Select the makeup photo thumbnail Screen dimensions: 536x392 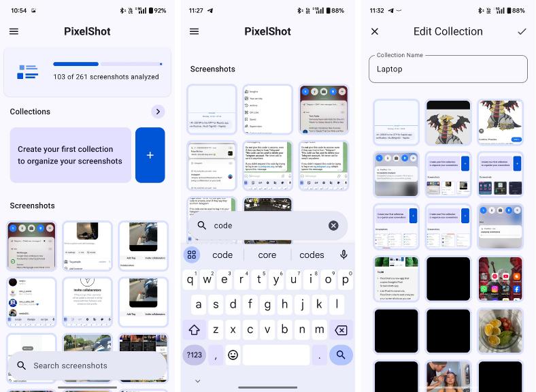(x=448, y=376)
